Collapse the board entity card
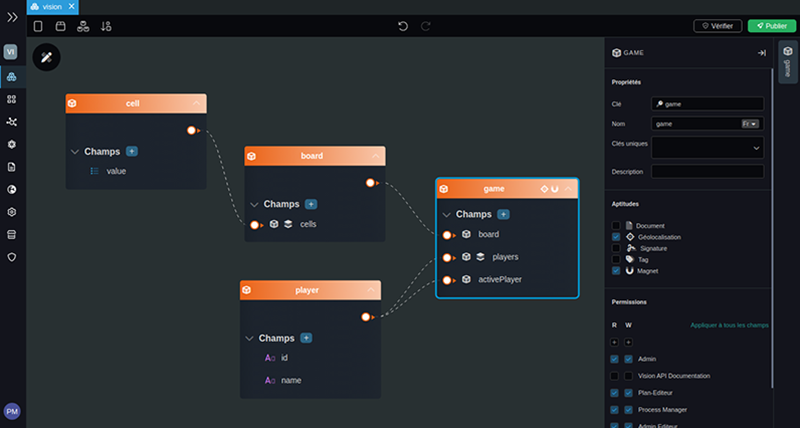The image size is (800, 428). click(376, 156)
